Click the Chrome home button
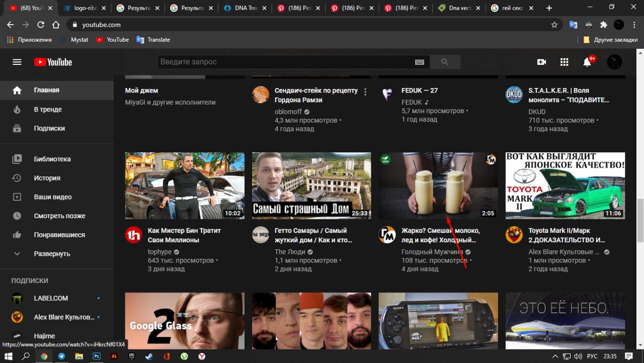 (56, 25)
